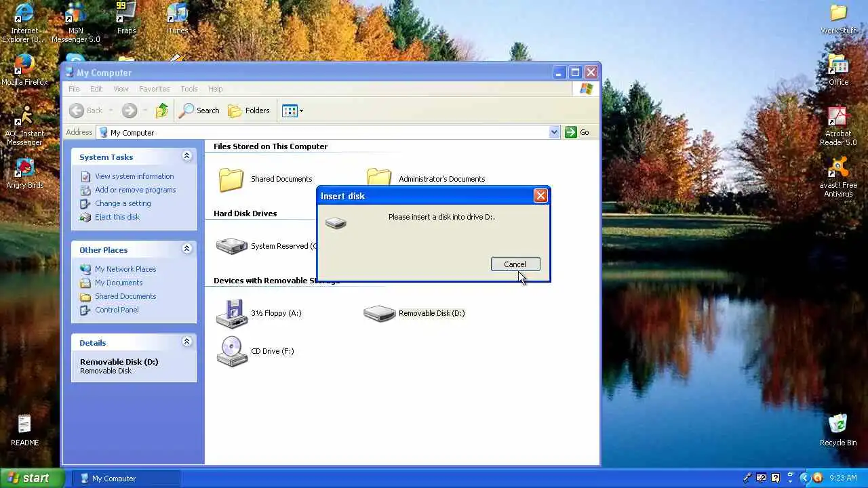The height and width of the screenshot is (488, 868).
Task: Collapse the System Tasks panel
Action: [186, 157]
